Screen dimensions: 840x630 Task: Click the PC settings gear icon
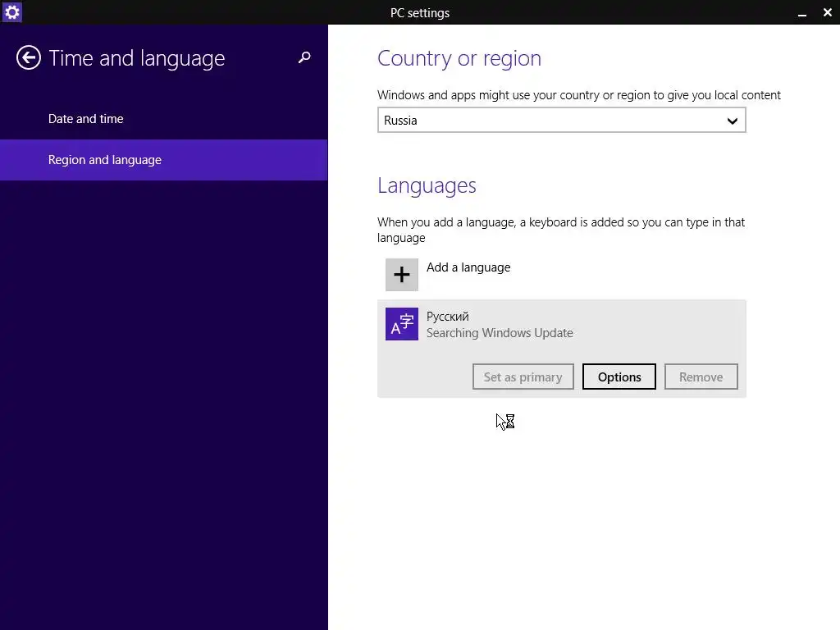pos(11,11)
